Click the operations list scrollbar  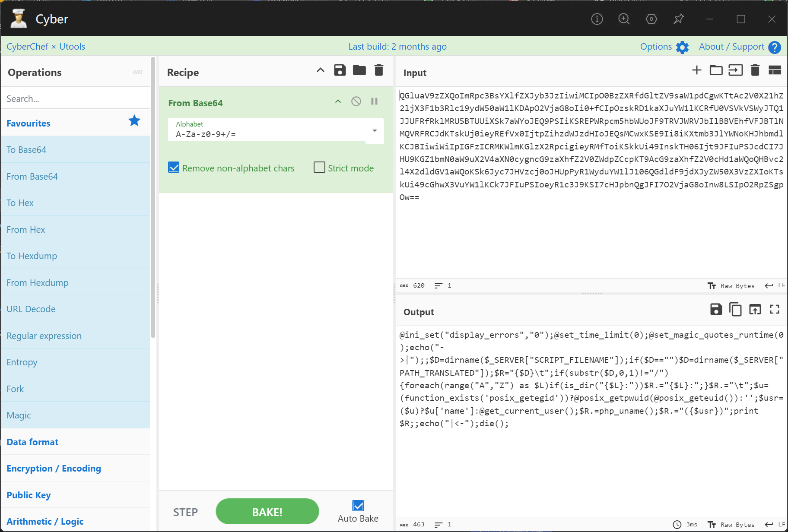point(153,197)
